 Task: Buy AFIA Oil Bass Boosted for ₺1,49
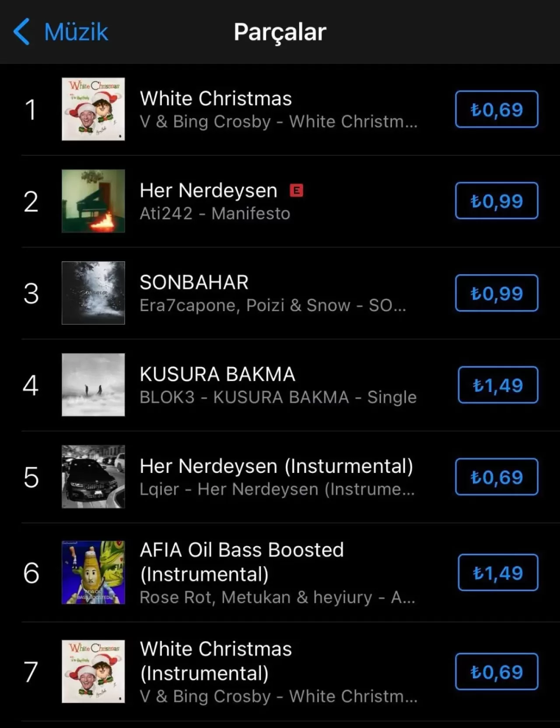[x=497, y=571]
